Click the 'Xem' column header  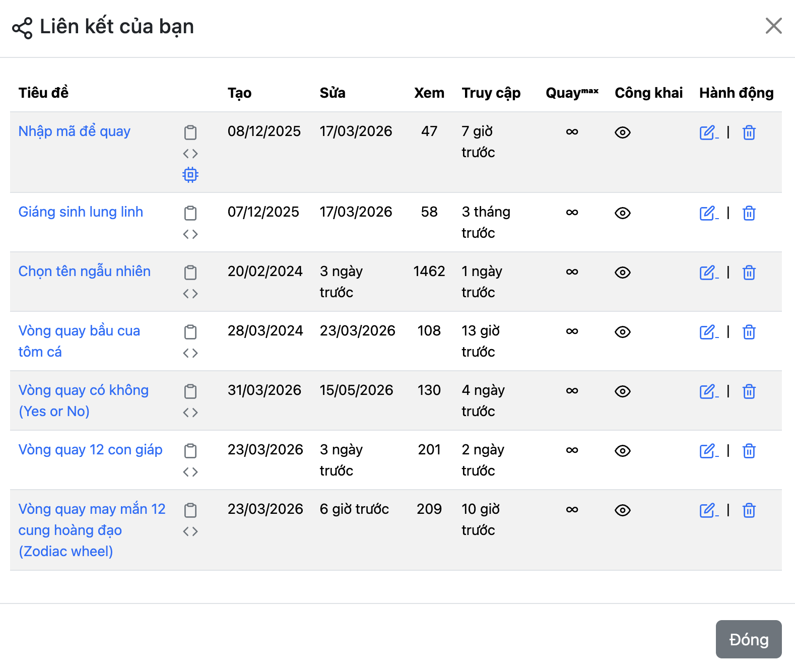(429, 93)
